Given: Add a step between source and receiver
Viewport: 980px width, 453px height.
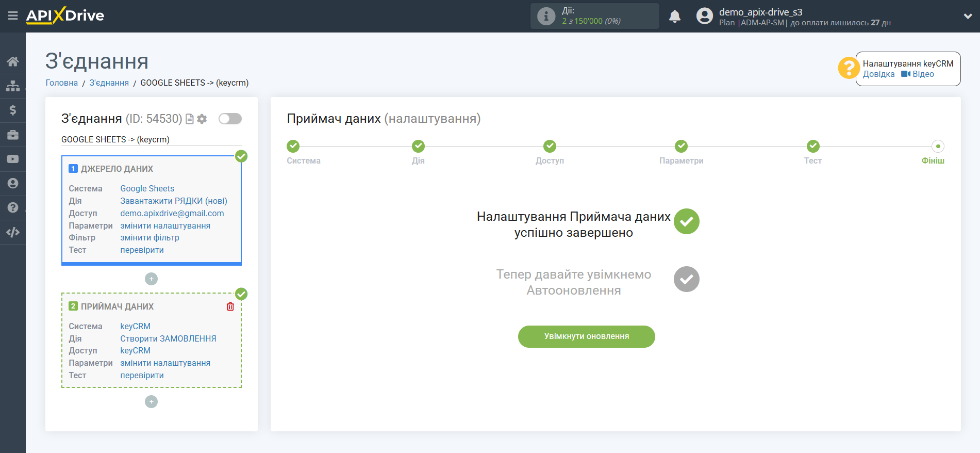Looking at the screenshot, I should pyautogui.click(x=151, y=279).
